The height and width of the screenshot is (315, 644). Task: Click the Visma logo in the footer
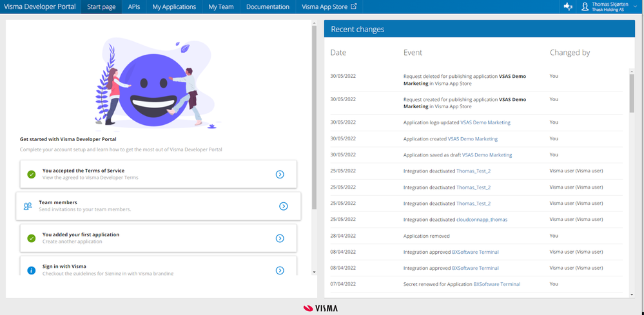pyautogui.click(x=321, y=308)
